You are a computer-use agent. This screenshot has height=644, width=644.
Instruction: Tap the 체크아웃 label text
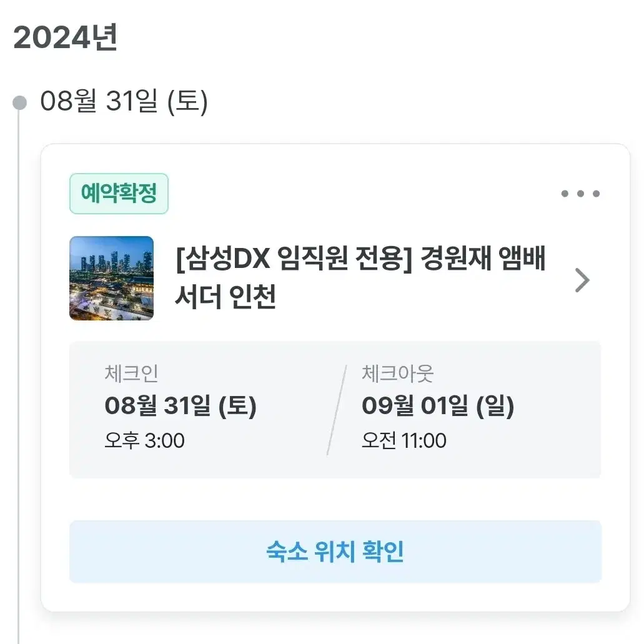pos(397,374)
